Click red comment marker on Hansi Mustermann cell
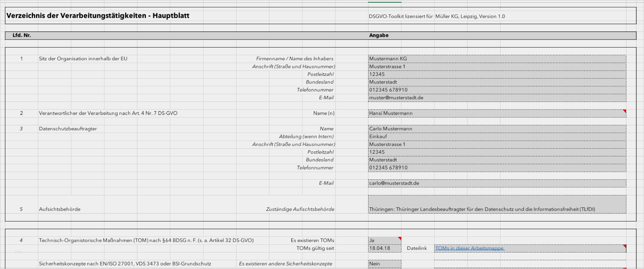 (624, 111)
